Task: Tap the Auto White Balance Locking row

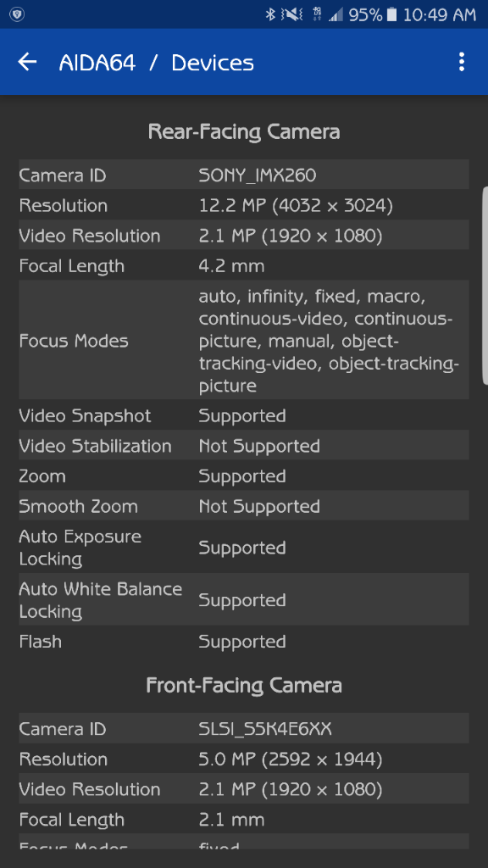Action: (x=244, y=600)
